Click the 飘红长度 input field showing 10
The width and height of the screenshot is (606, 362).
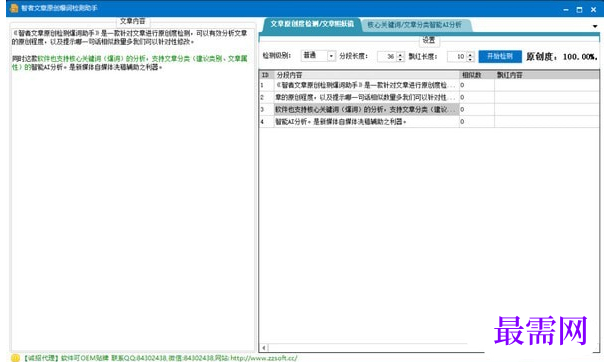tap(457, 56)
